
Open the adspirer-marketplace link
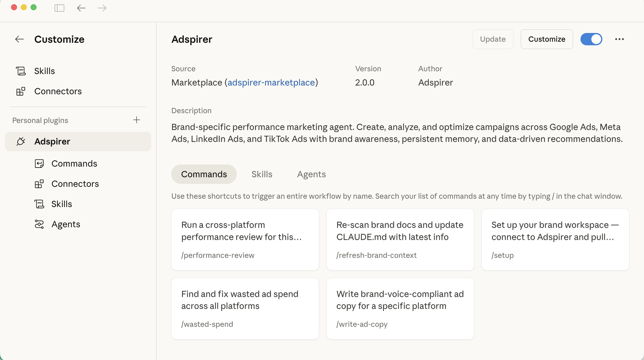pos(271,82)
